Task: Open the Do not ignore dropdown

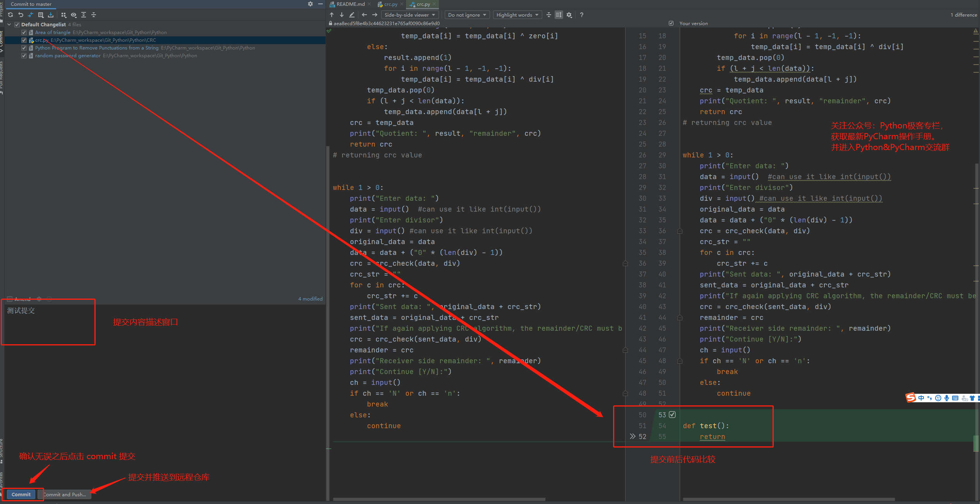Action: coord(467,15)
